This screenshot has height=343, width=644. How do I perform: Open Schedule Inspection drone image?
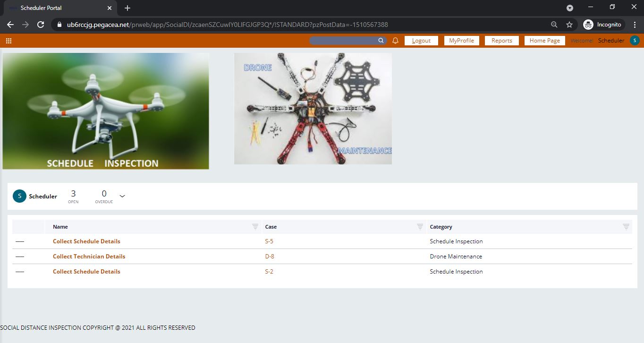click(x=106, y=111)
